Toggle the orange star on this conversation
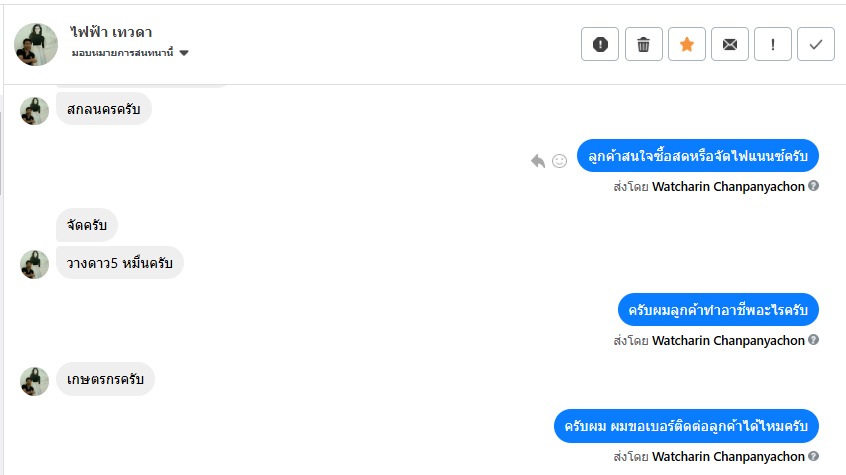Viewport: 846px width, 475px height. pyautogui.click(x=687, y=44)
